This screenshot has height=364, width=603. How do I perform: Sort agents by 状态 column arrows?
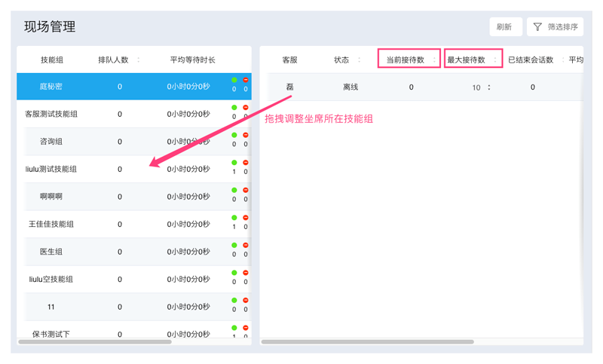coord(359,60)
